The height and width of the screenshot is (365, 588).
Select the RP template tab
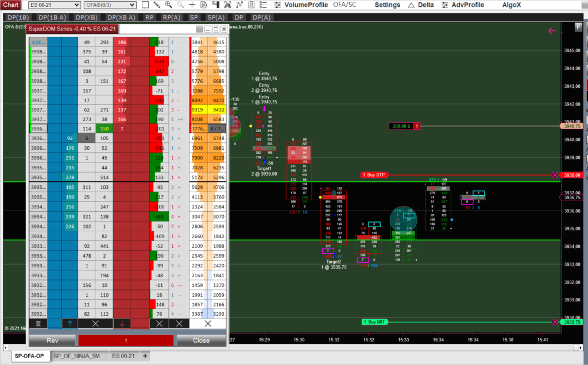coord(149,17)
